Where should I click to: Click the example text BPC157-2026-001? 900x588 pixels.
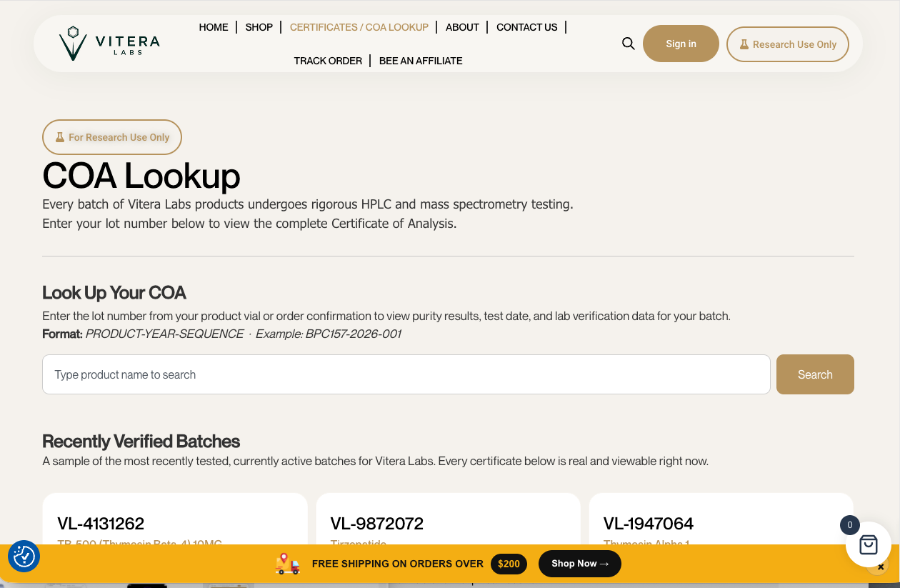point(353,334)
